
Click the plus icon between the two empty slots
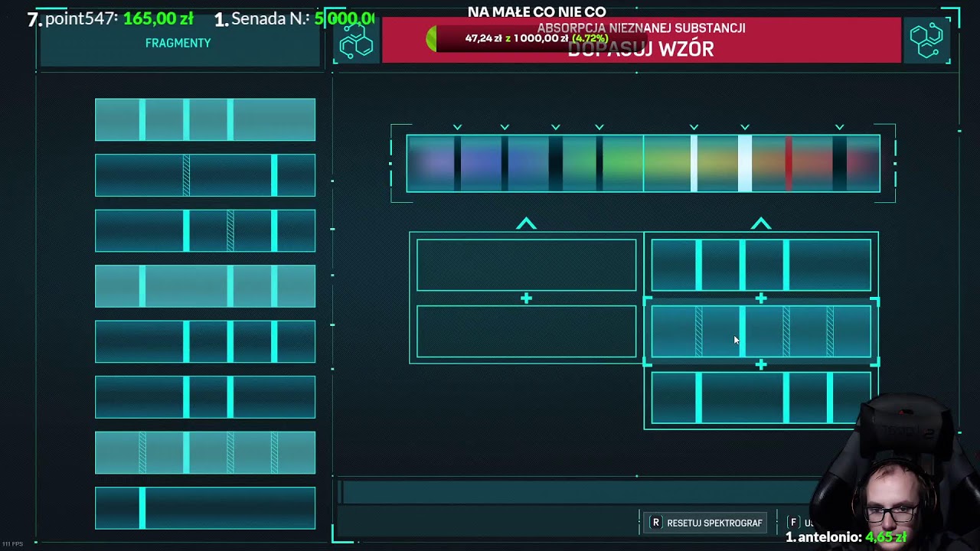[526, 298]
